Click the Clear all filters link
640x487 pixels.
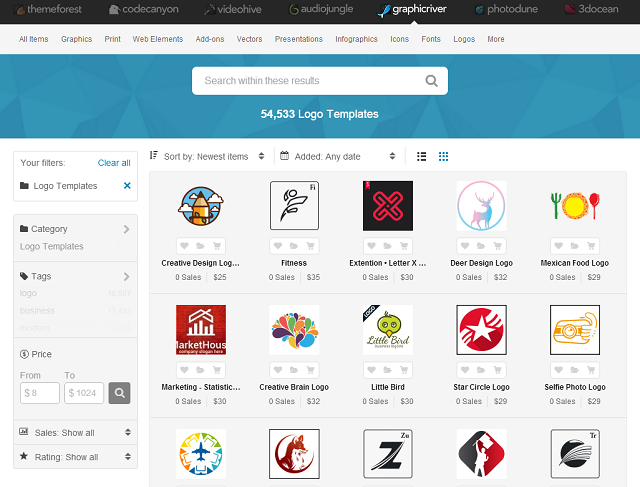point(114,163)
